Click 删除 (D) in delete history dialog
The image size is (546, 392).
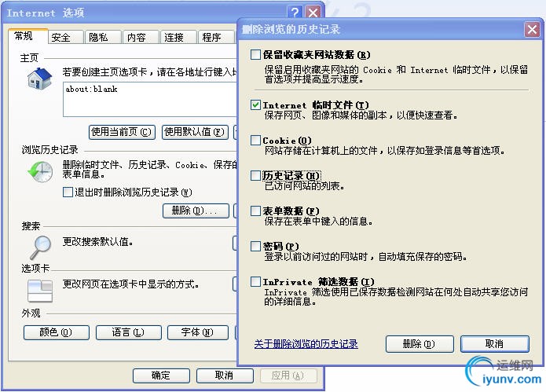coord(420,344)
